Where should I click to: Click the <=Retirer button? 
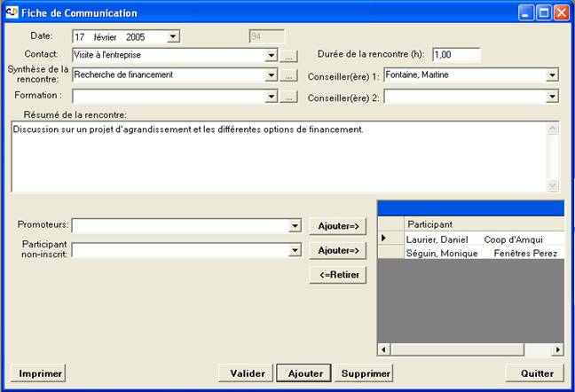pos(339,275)
